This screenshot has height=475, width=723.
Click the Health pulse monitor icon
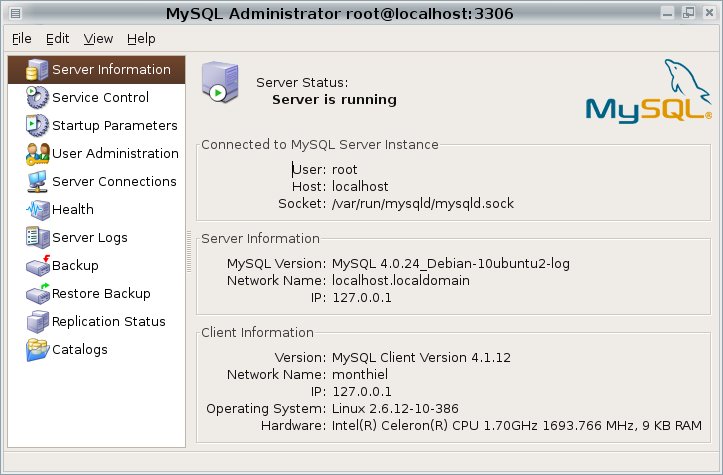click(x=37, y=209)
